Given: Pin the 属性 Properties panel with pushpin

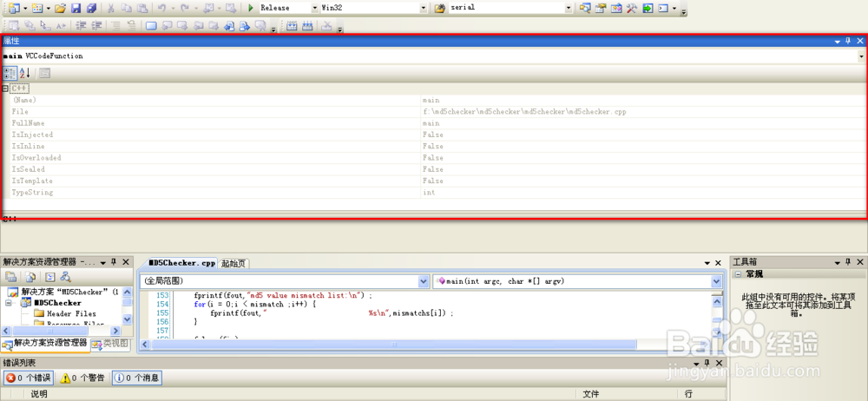Looking at the screenshot, I should (849, 41).
